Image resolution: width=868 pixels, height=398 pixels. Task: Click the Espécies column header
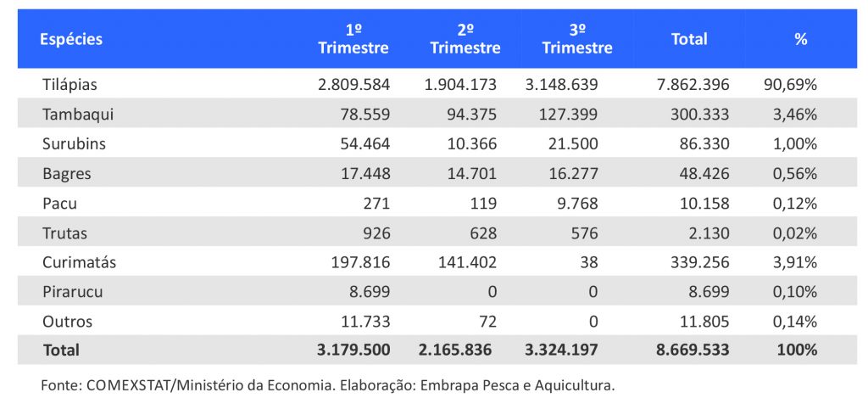pos(71,39)
